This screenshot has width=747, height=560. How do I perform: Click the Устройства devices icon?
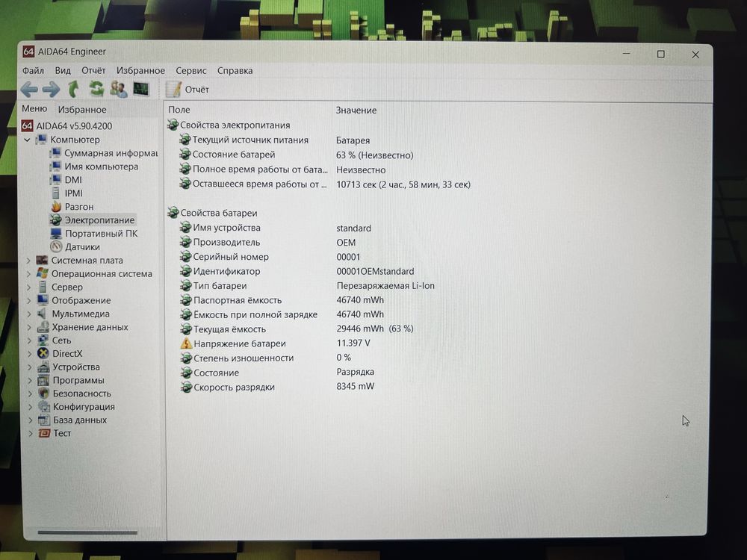tap(43, 367)
